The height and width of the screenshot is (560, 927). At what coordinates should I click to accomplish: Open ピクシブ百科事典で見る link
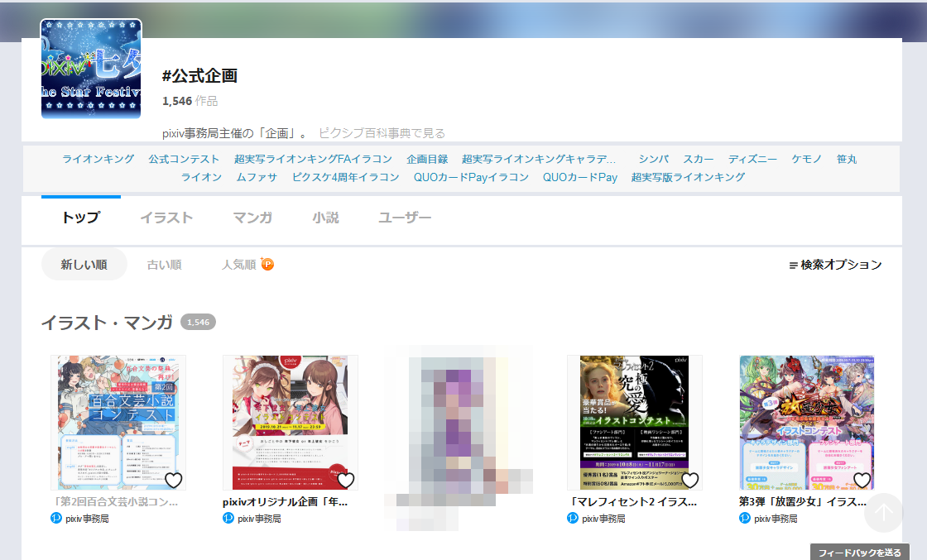[x=382, y=133]
